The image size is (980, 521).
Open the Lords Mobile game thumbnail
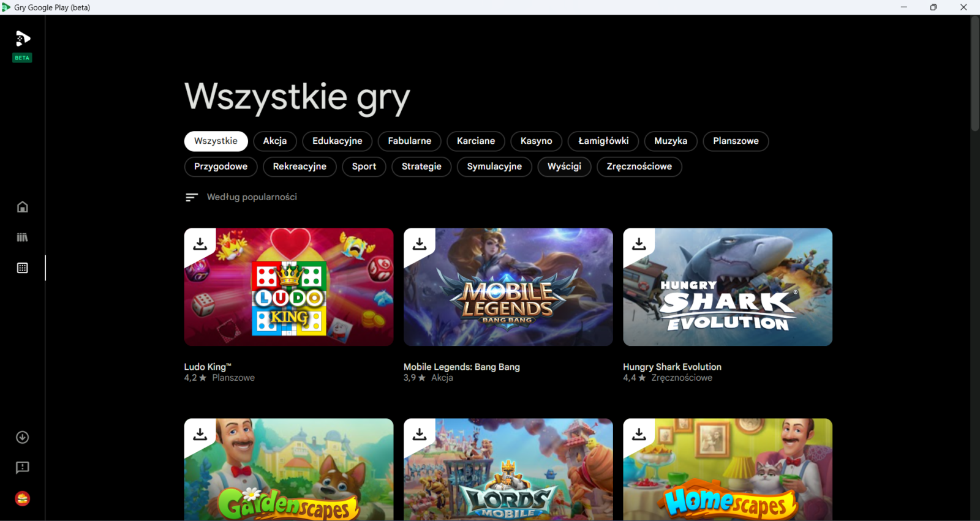point(508,470)
